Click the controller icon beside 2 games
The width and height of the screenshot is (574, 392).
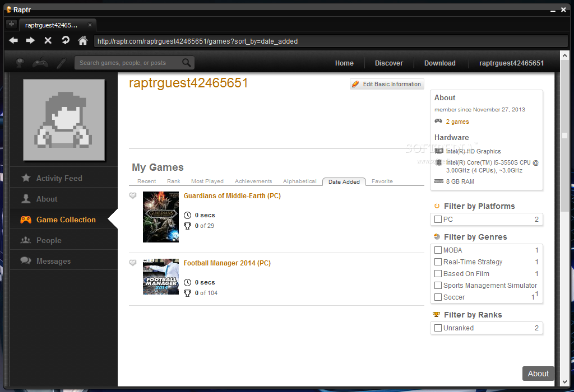point(438,121)
